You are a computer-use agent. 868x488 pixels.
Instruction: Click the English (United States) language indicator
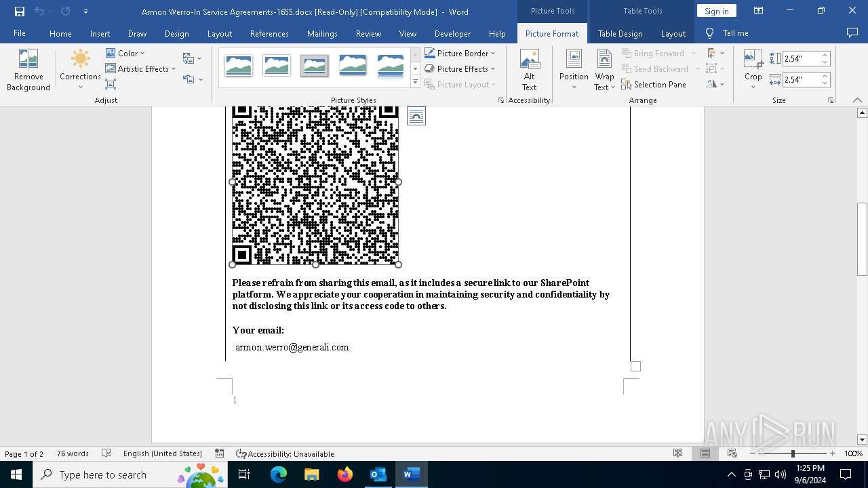(x=163, y=453)
